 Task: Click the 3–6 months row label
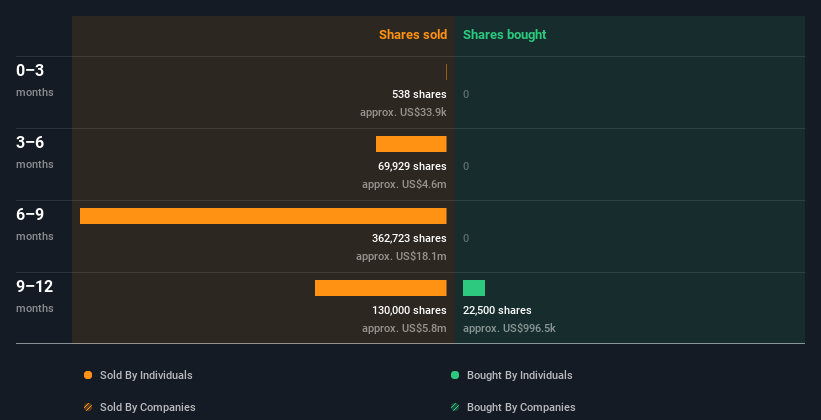[x=35, y=152]
